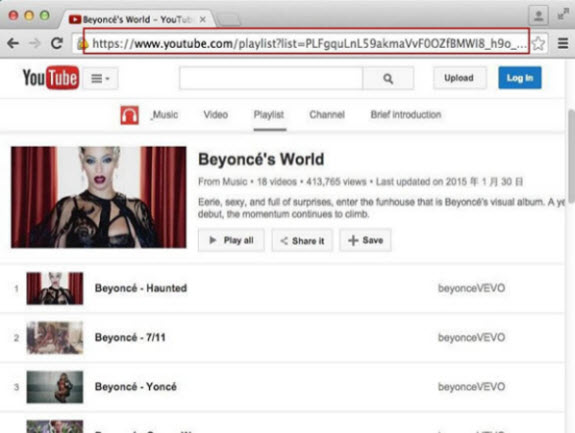575x433 pixels.
Task: Click the Beyoncé - Yoncé thumbnail
Action: pyautogui.click(x=55, y=387)
